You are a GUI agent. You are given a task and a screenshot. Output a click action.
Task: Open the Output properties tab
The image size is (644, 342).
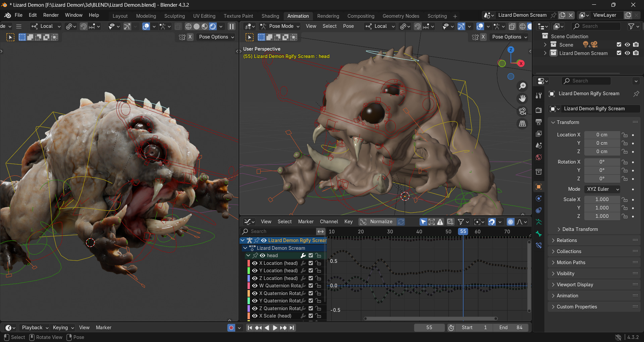[x=539, y=122]
